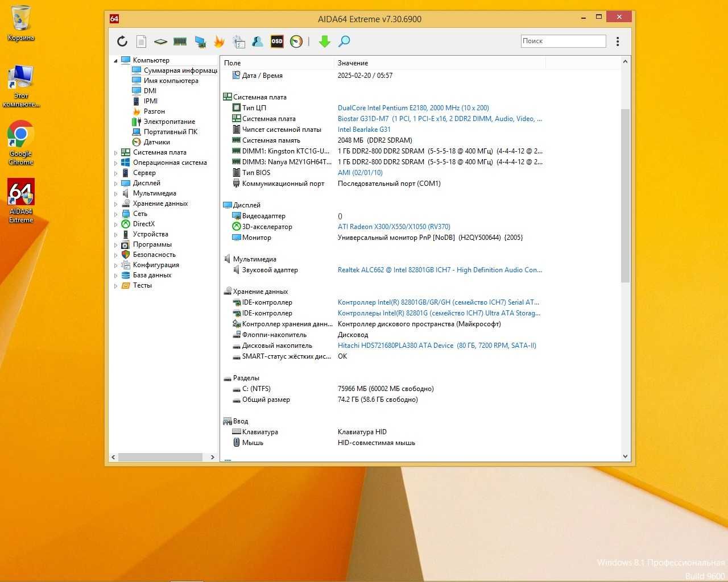Open the Intel Bearlake G31 chipset link
The image size is (728, 582).
click(364, 130)
